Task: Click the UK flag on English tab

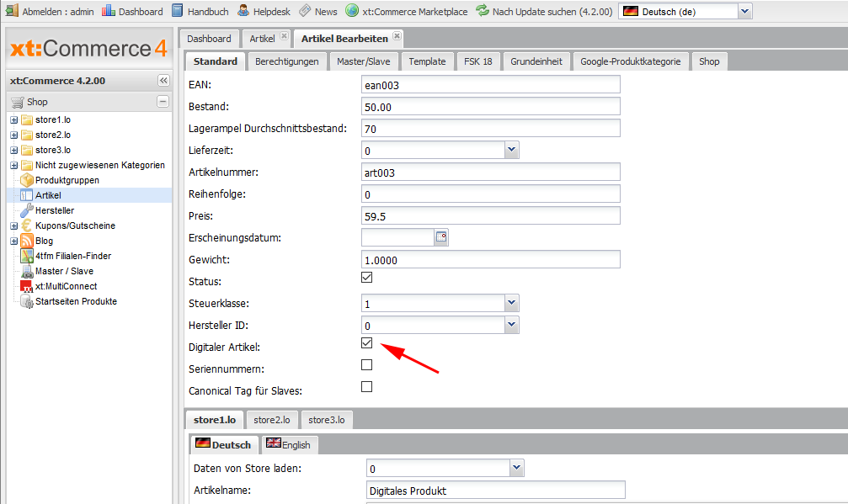Action: pos(274,443)
